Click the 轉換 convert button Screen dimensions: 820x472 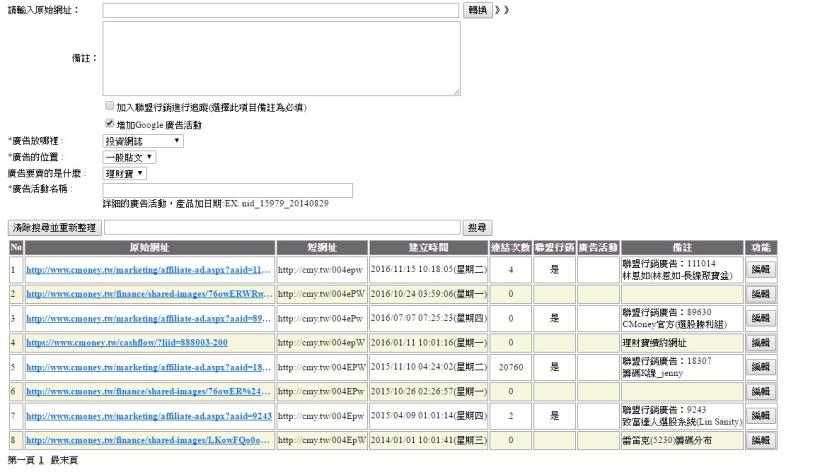click(x=478, y=9)
